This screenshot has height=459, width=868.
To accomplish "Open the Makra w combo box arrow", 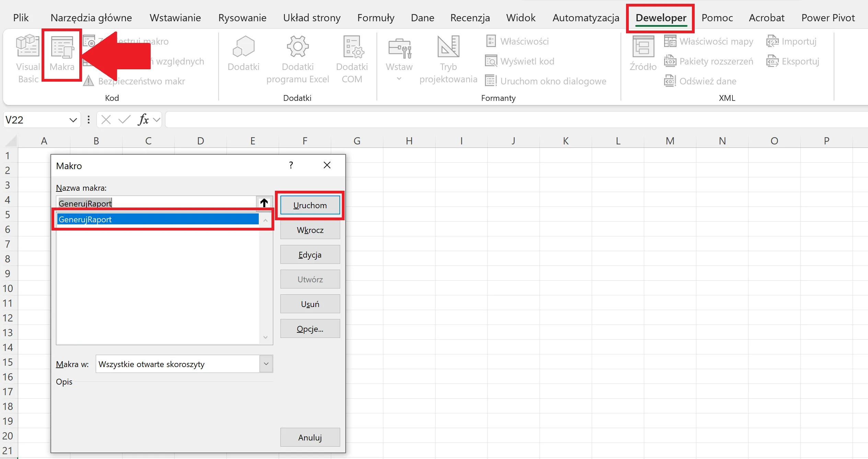I will point(266,364).
